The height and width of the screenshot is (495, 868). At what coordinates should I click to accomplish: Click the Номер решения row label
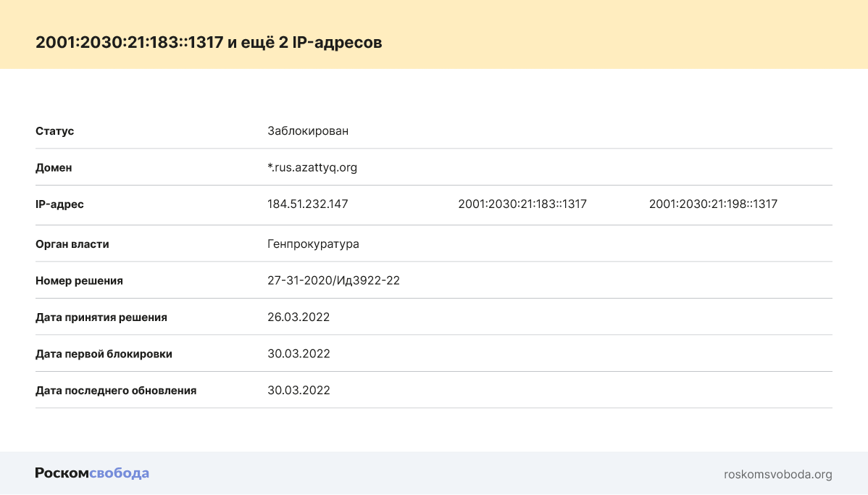coord(79,280)
